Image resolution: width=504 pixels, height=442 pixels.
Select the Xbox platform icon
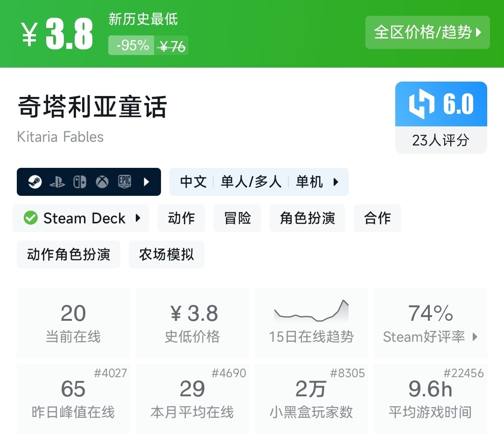[x=103, y=182]
